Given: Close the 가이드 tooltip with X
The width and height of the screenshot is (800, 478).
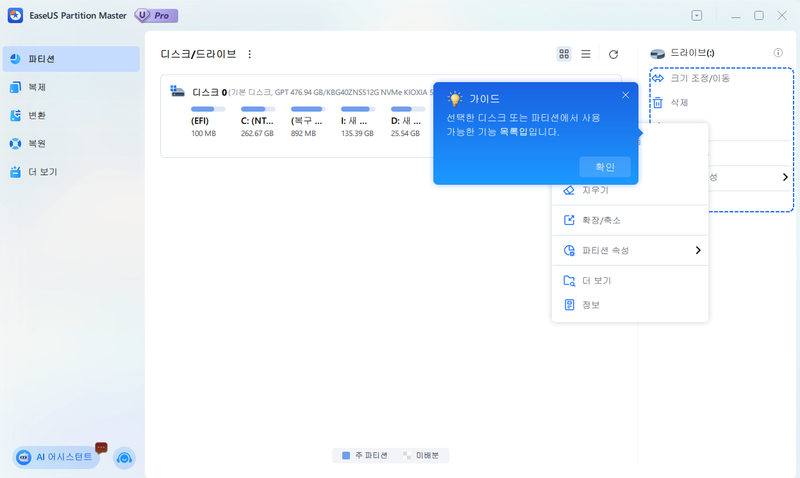Looking at the screenshot, I should pos(625,95).
